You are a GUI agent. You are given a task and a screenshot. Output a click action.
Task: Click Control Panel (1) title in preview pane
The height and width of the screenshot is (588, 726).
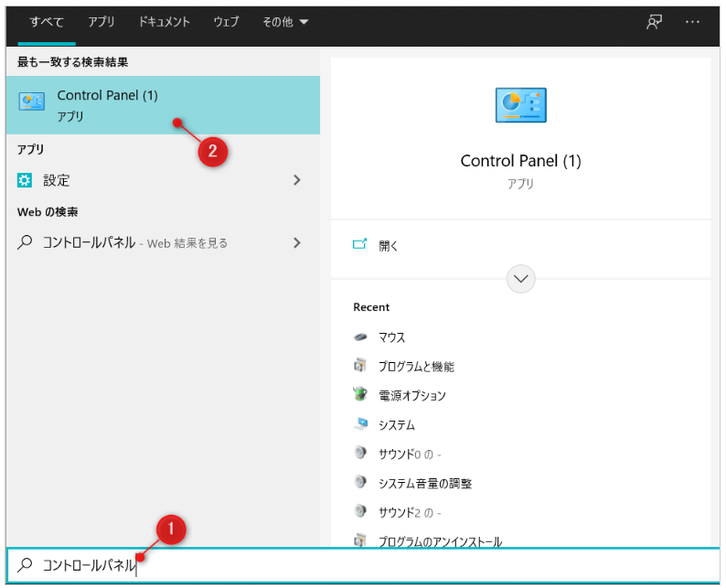(x=520, y=161)
